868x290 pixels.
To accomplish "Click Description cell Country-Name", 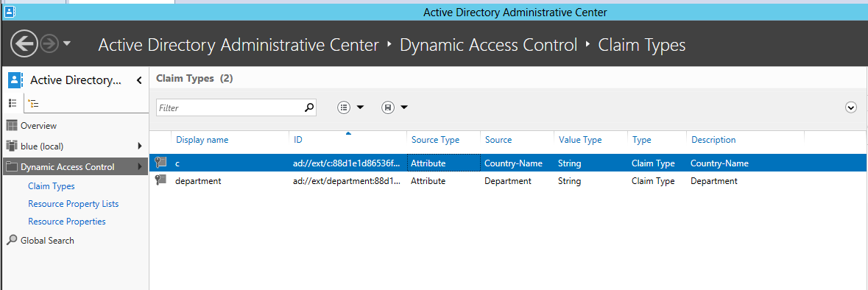I will point(719,163).
